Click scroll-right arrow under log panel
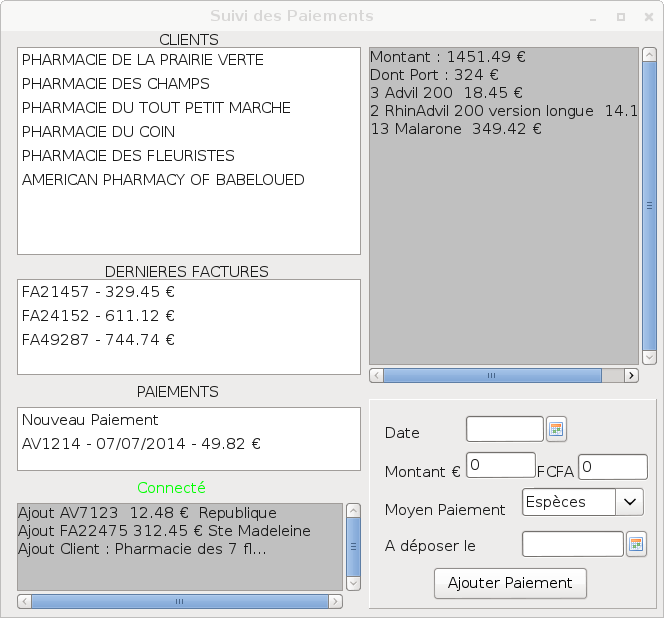Viewport: 664px width, 618px height. (x=335, y=601)
